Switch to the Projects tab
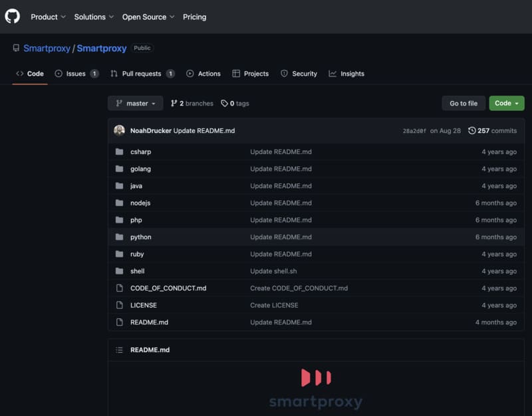The width and height of the screenshot is (532, 416). 251,74
